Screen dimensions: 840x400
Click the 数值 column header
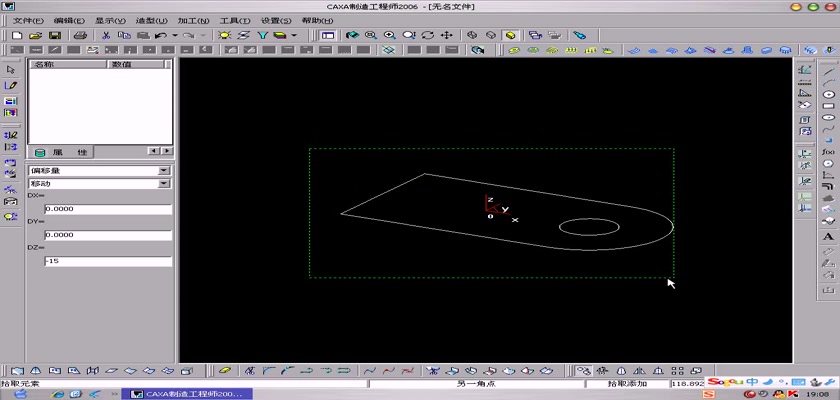pos(136,64)
